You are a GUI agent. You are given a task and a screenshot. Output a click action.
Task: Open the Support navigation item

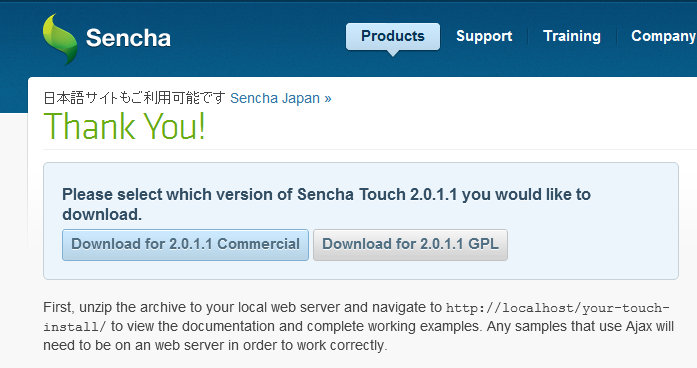tap(484, 36)
